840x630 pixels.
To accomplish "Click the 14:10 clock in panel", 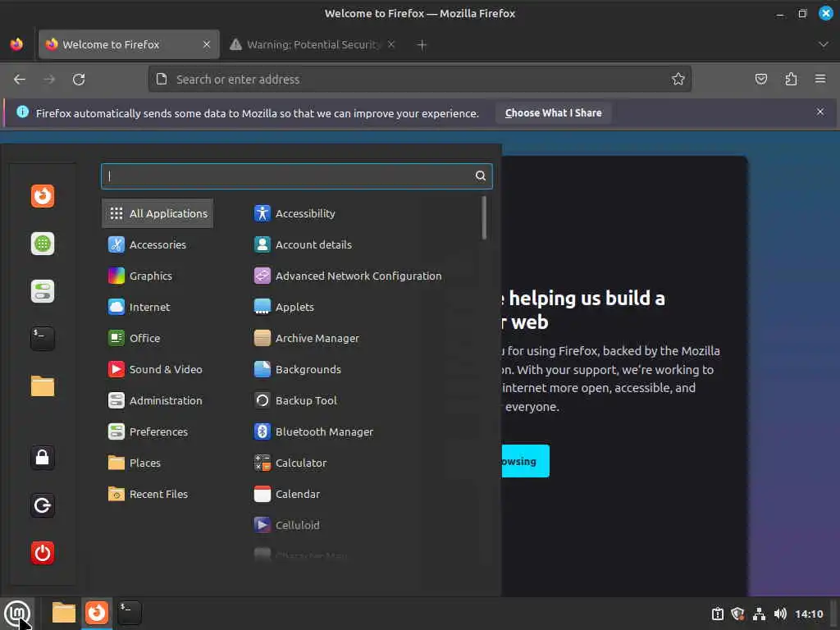I will (x=808, y=614).
